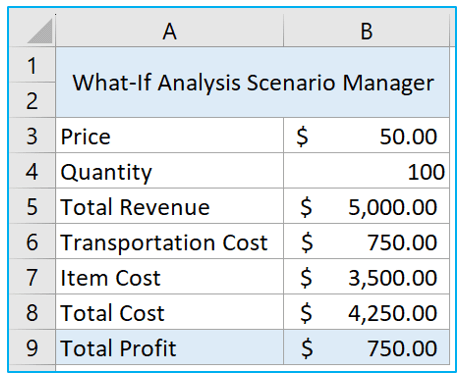Screen dimensions: 464x379
Task: Select the Total Cost label cell
Action: [x=170, y=312]
